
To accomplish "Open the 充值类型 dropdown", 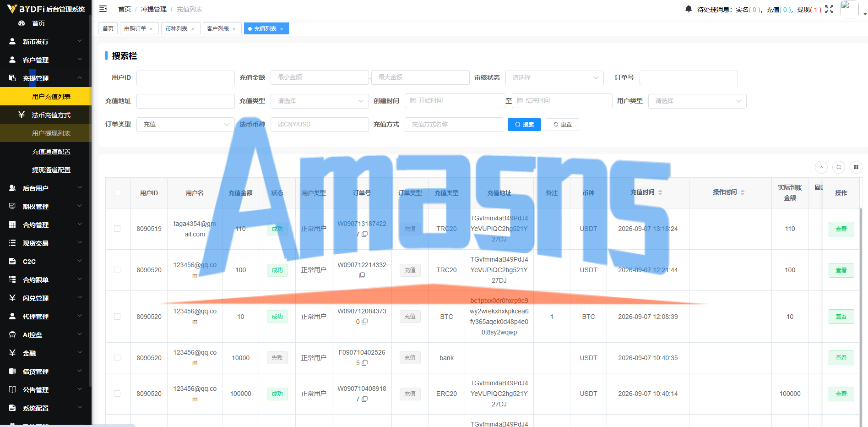I will coord(320,101).
